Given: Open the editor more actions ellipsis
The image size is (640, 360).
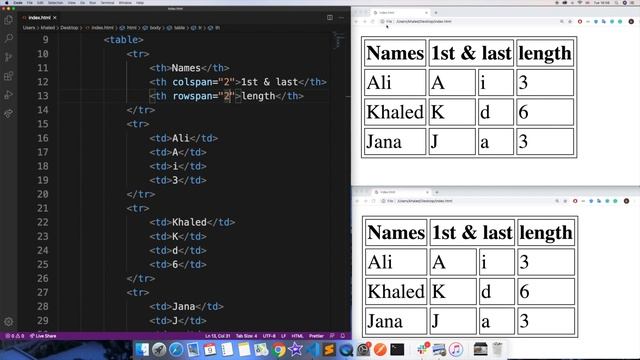Looking at the screenshot, I should (x=341, y=18).
